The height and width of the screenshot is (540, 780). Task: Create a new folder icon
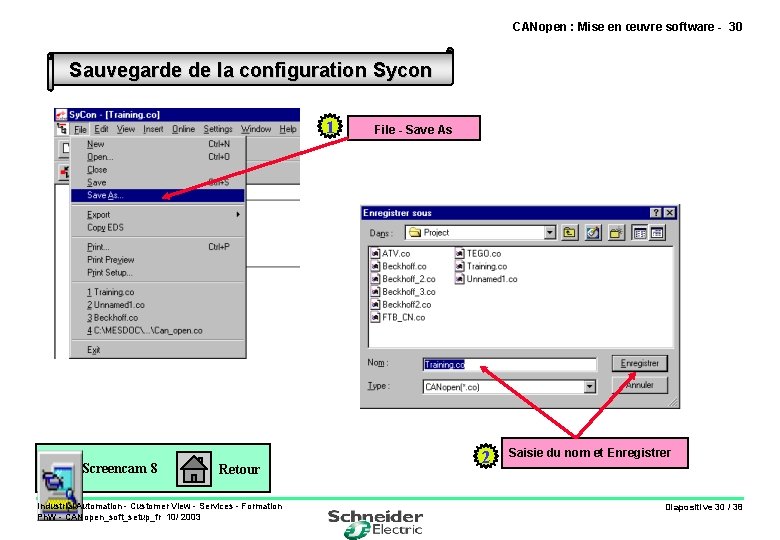point(616,233)
